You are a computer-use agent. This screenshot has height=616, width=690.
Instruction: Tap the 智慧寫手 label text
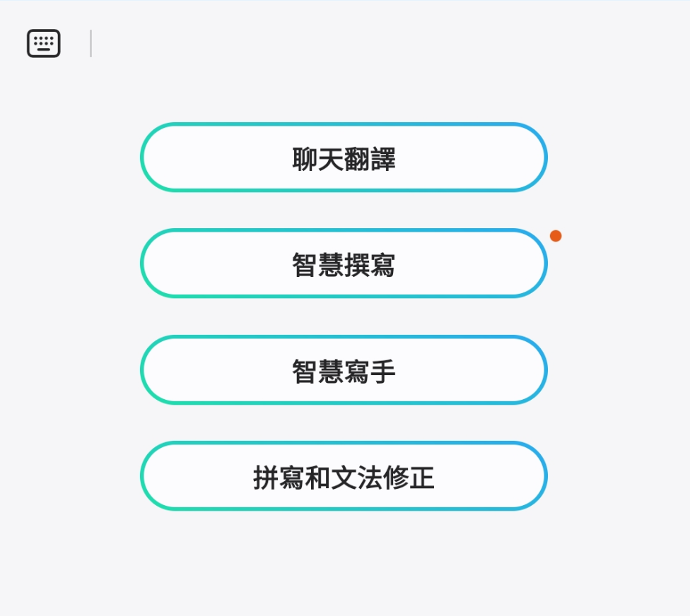point(344,372)
